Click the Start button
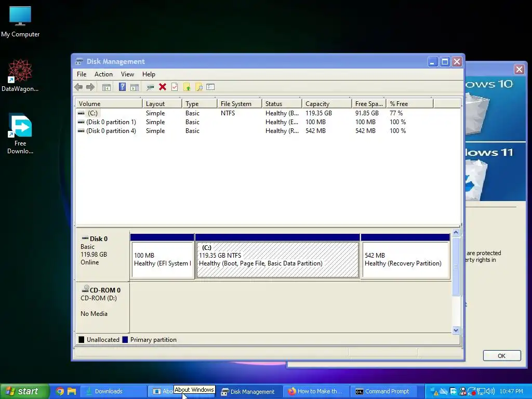This screenshot has width=532, height=399. [x=24, y=391]
